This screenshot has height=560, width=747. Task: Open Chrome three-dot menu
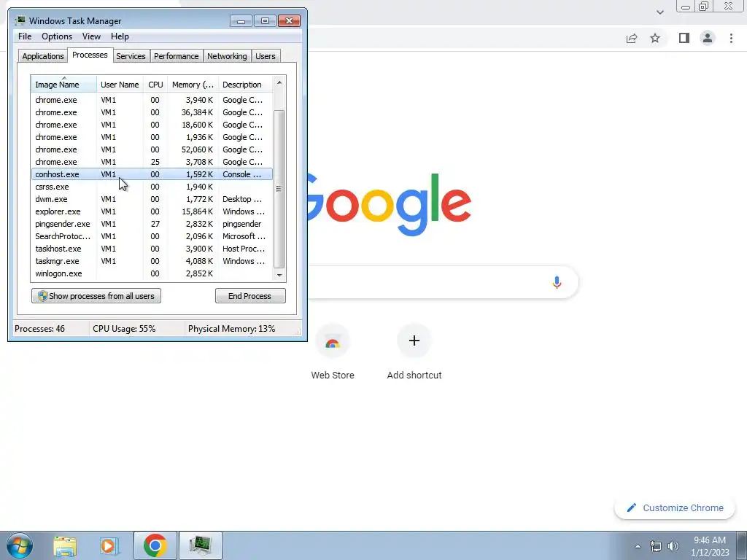(x=731, y=38)
